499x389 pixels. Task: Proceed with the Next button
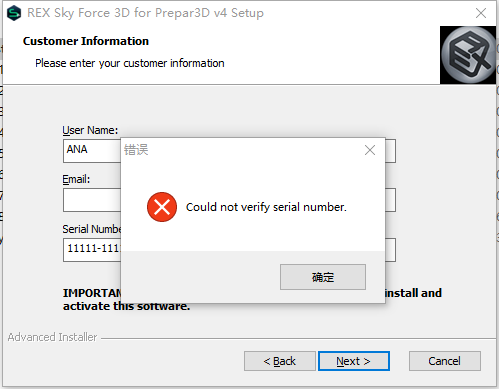coord(354,361)
